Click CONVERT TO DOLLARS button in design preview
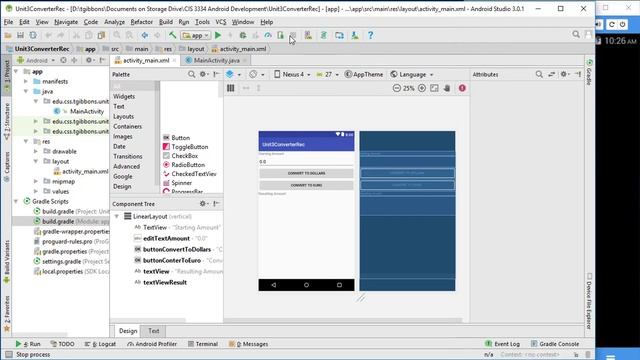Screen dimensions: 640x360 [307, 173]
